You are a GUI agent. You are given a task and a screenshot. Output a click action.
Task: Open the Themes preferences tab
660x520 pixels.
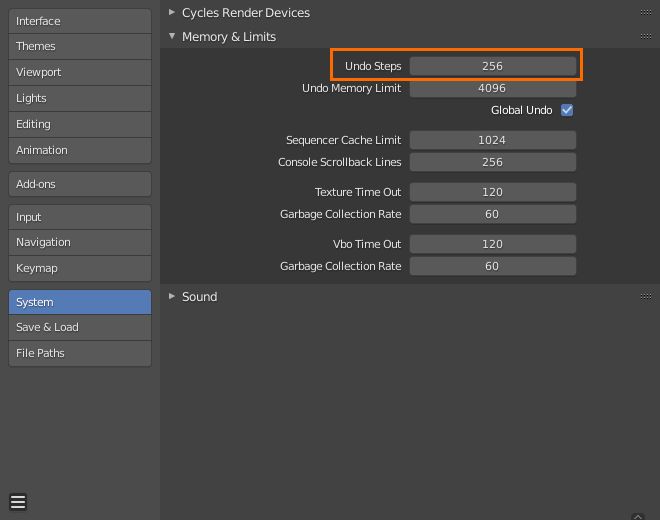click(x=80, y=46)
